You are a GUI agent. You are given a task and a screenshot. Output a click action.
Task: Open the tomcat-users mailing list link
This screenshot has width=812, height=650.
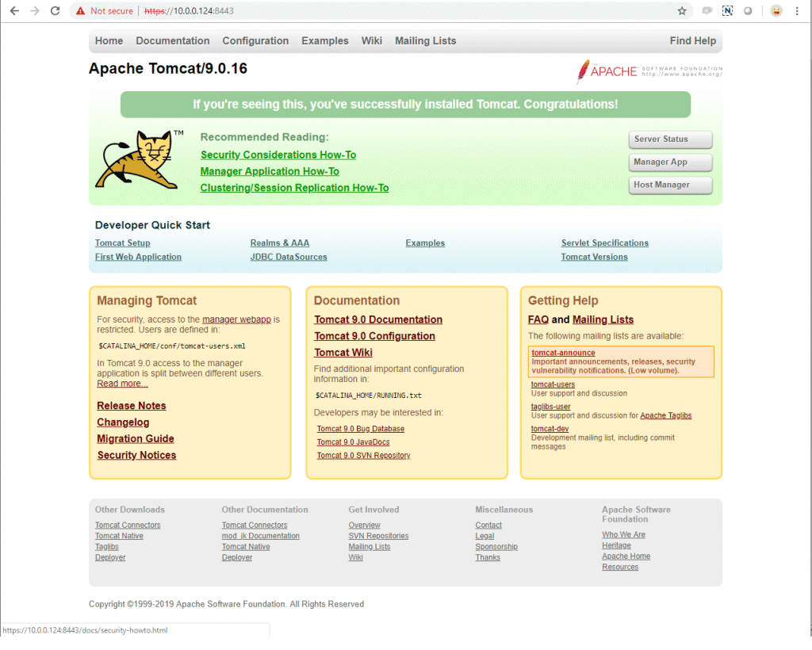coord(553,384)
